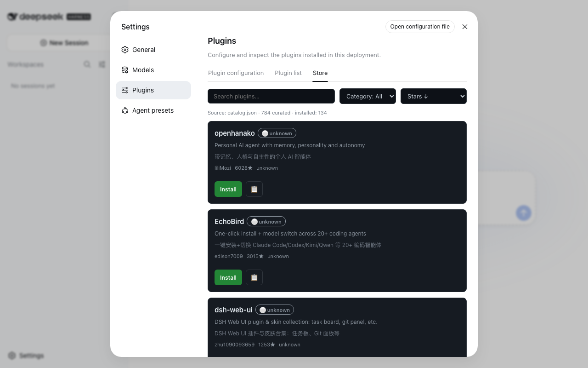Viewport: 588px width, 368px height.
Task: Click the 6028 star count
Action: click(x=243, y=168)
